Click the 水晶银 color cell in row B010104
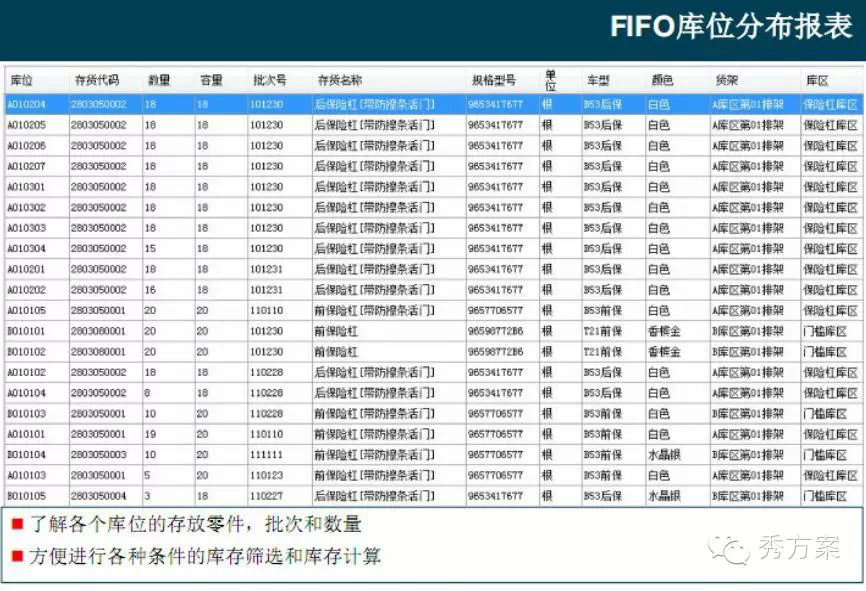This screenshot has width=866, height=591. (x=664, y=455)
